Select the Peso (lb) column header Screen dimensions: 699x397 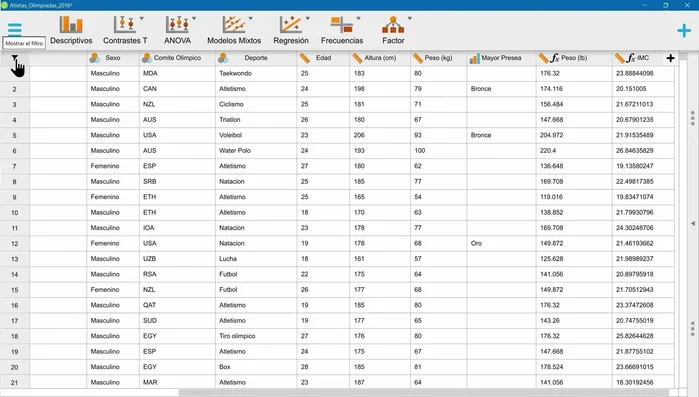[x=574, y=58]
